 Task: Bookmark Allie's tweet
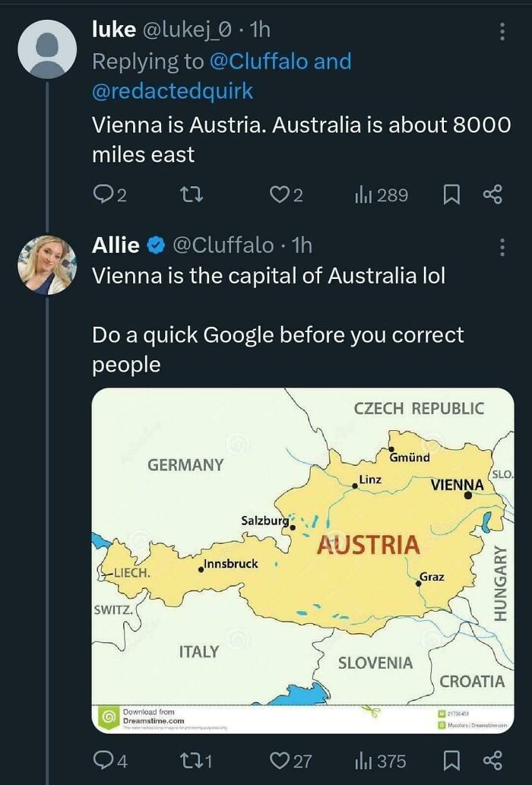pos(451,761)
